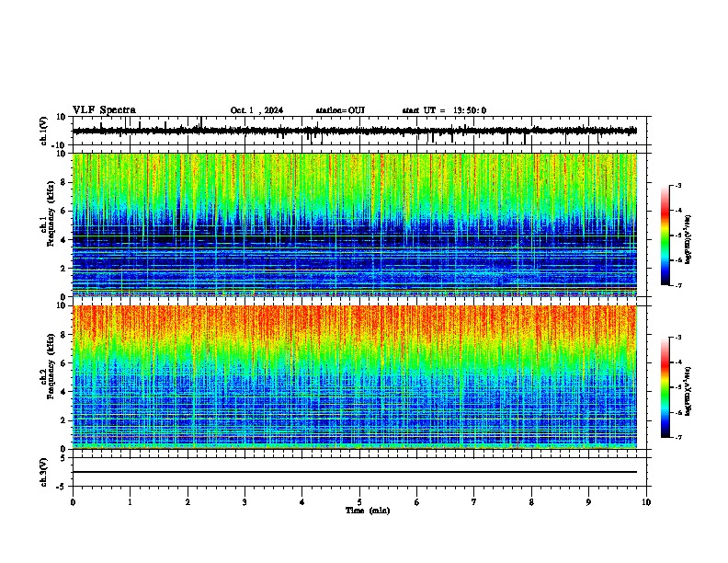This screenshot has height=563, width=728.
Task: Click the "Time (min)" x-axis label
Action: 368,511
